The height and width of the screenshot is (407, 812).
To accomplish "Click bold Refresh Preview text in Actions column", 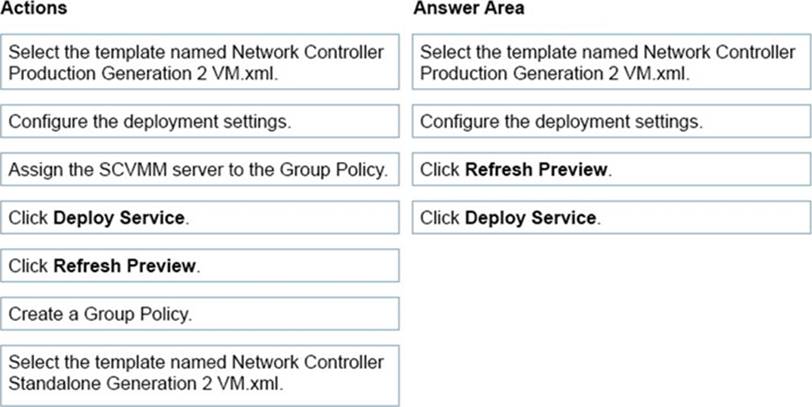I will click(x=125, y=266).
